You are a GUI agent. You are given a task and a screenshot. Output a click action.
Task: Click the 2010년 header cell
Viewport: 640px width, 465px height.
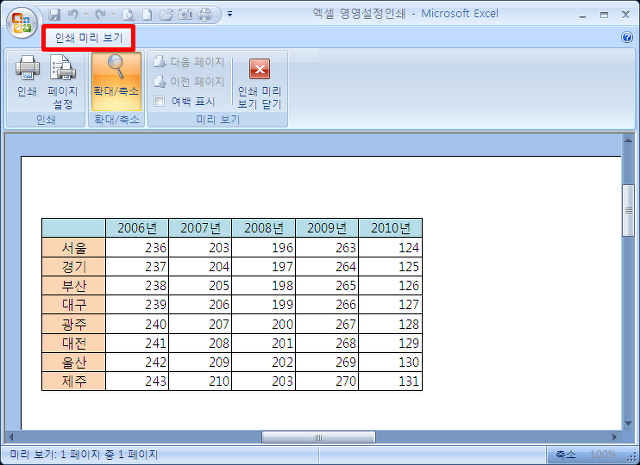391,228
